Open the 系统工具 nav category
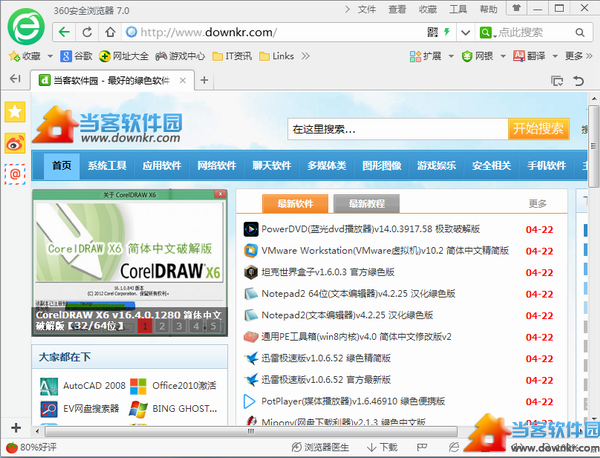 tap(107, 166)
